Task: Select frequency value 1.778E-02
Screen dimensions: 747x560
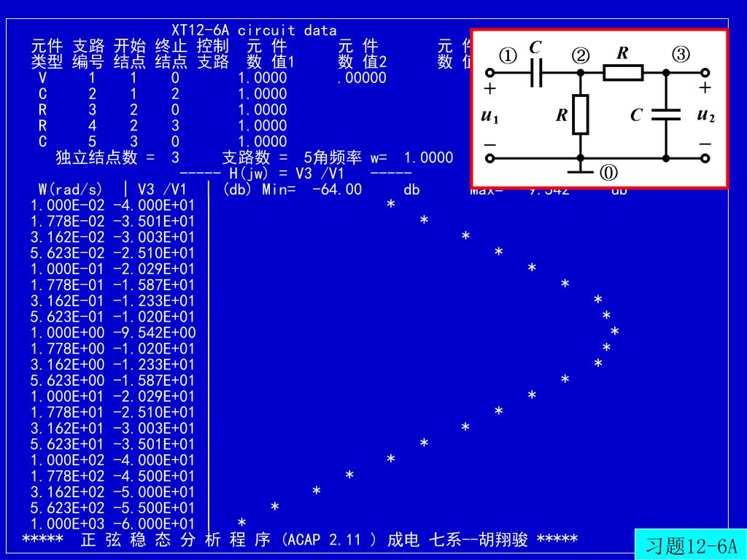Action: point(67,222)
